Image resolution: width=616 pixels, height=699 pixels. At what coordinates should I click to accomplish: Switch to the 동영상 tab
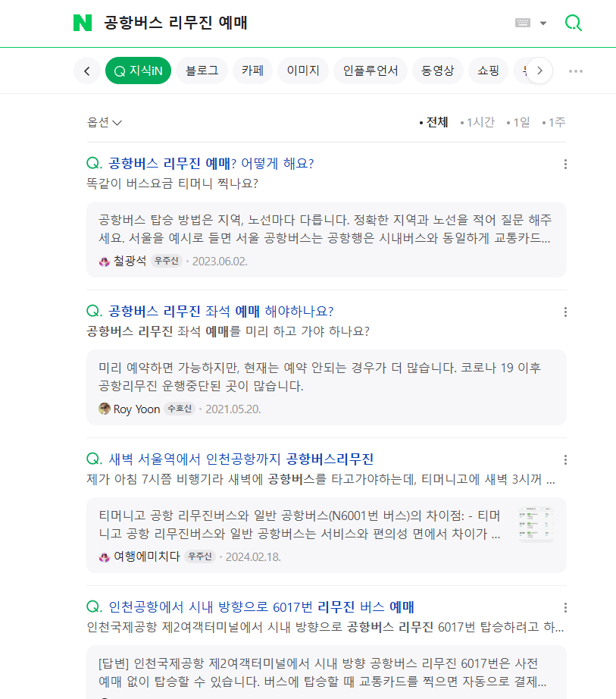[x=438, y=71]
